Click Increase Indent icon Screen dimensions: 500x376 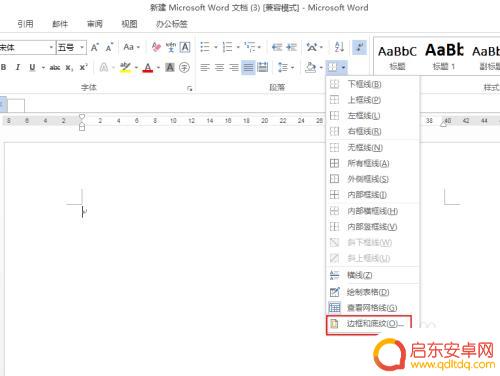pyautogui.click(x=291, y=47)
